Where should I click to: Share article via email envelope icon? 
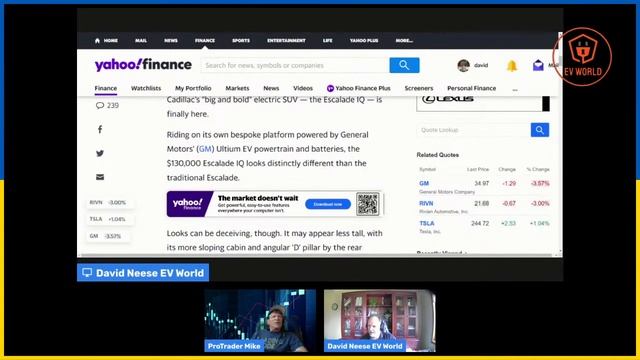pos(100,177)
